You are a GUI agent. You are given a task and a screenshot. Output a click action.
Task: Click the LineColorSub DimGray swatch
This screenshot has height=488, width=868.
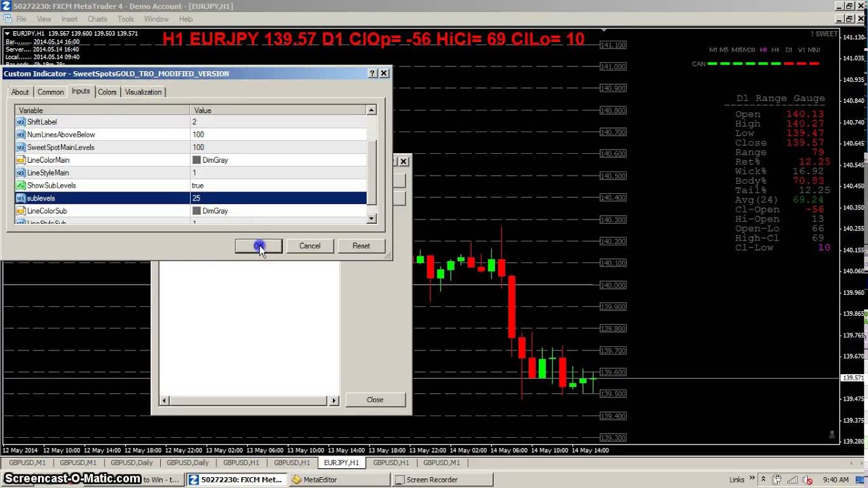(197, 211)
